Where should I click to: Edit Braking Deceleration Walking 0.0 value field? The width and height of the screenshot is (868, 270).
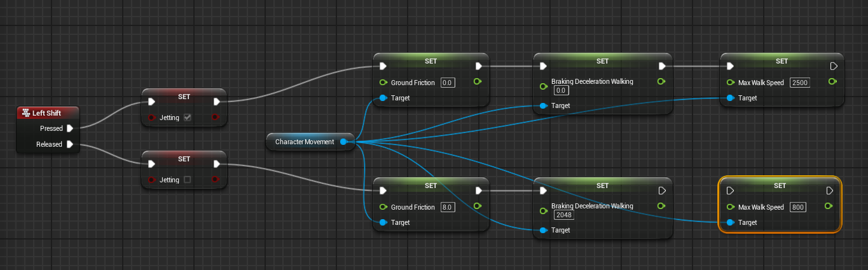tap(561, 90)
